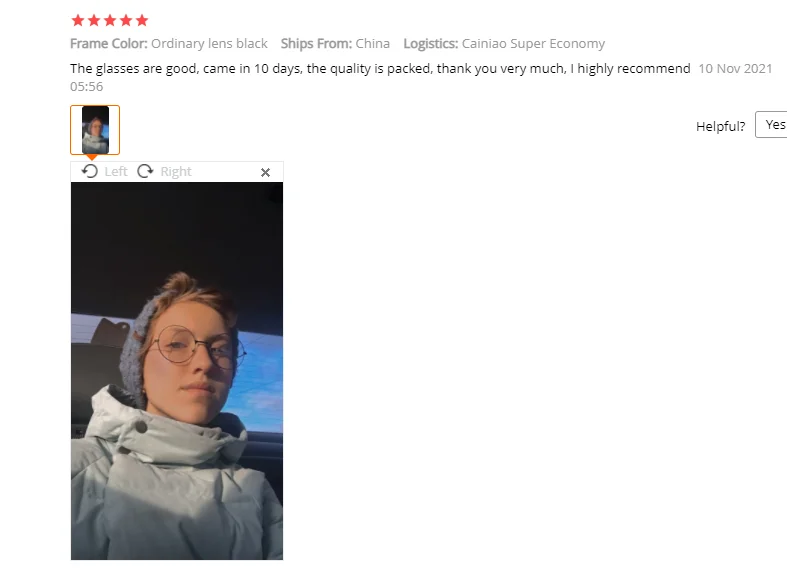The width and height of the screenshot is (787, 571).
Task: Click the "Ships From:" label
Action: pyautogui.click(x=316, y=44)
